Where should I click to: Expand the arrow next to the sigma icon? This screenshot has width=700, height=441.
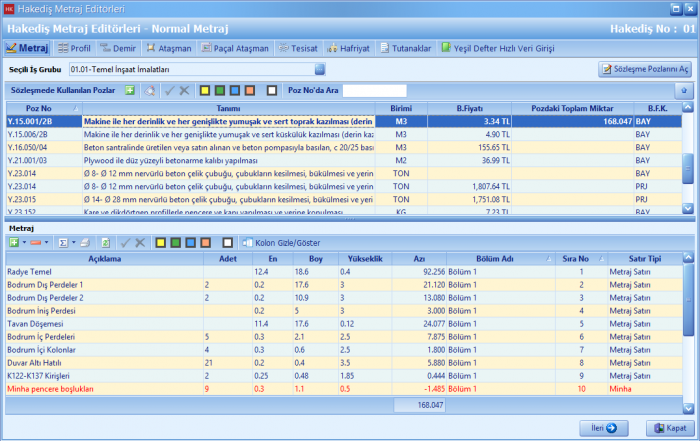74,242
